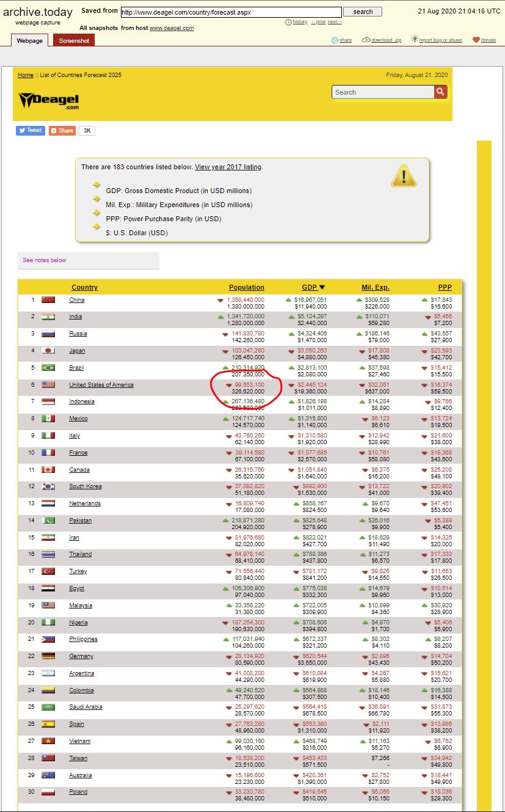Open the Poland country link
505x812 pixels.
(78, 792)
